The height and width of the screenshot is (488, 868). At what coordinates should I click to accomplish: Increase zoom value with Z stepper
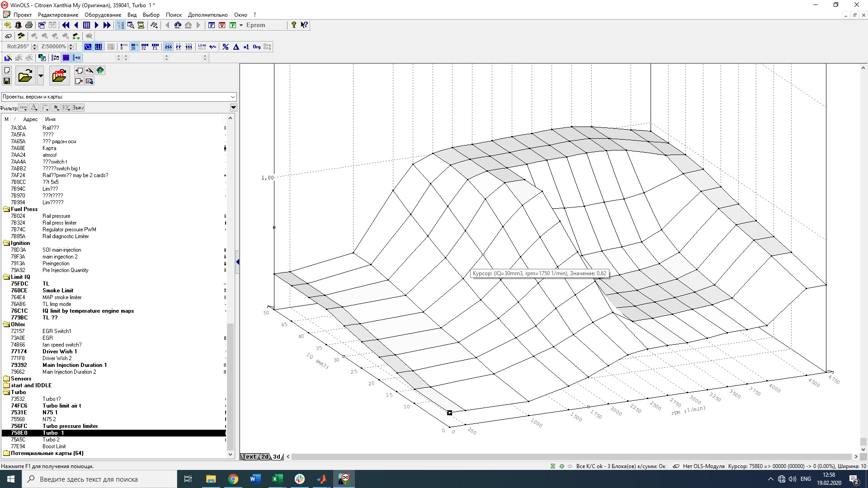coord(71,45)
